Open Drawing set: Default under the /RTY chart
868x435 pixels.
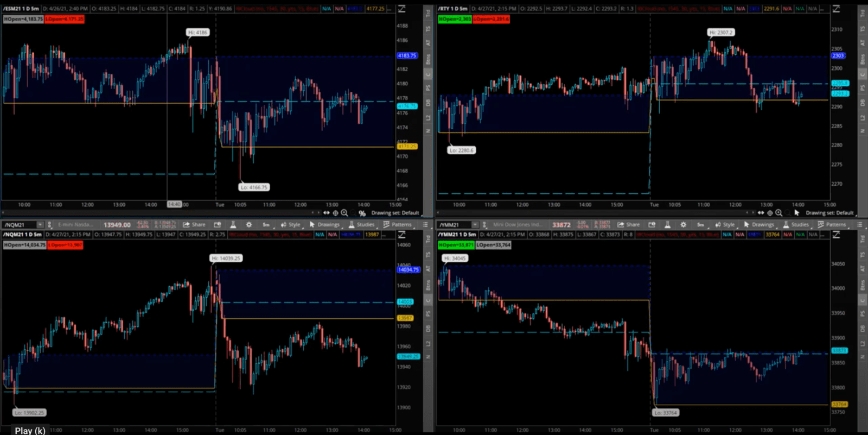[830, 213]
